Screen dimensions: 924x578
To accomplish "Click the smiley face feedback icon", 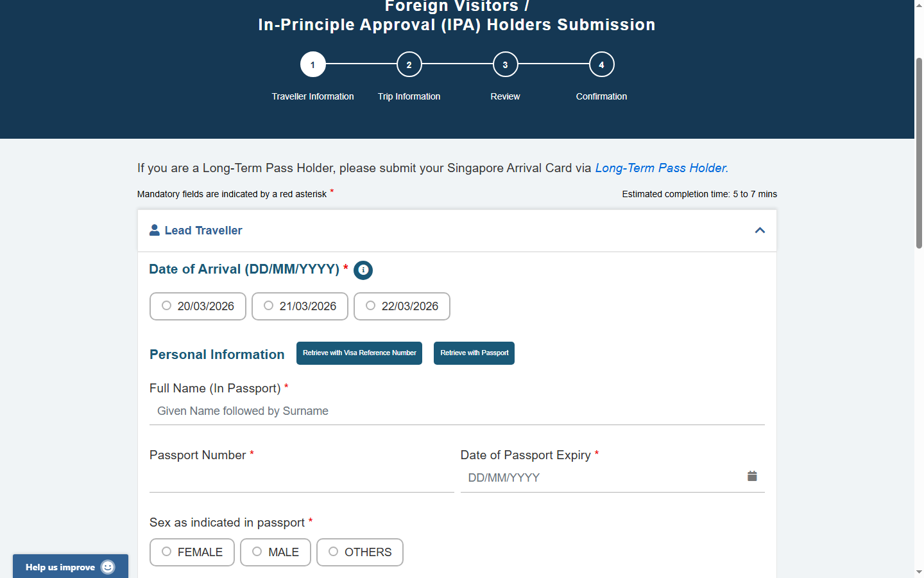I will [x=108, y=567].
